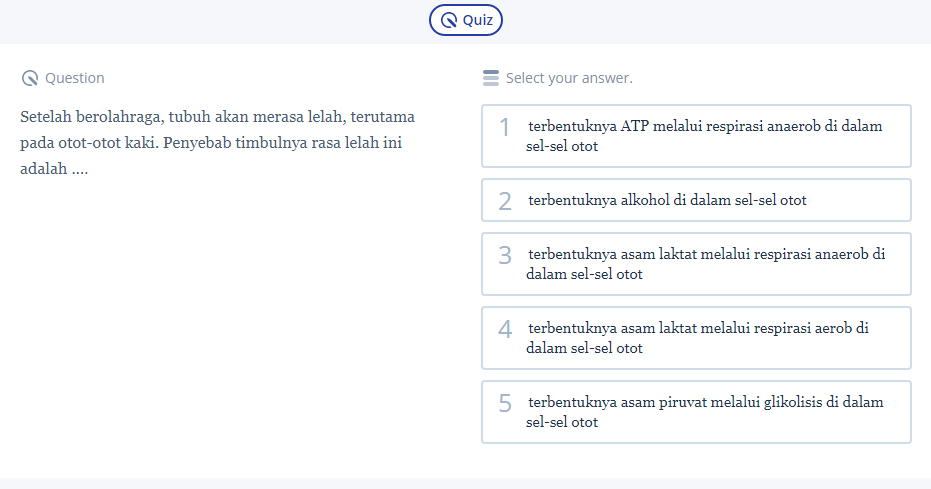Viewport: 931px width, 489px height.
Task: Click the Question heading text
Action: point(75,78)
